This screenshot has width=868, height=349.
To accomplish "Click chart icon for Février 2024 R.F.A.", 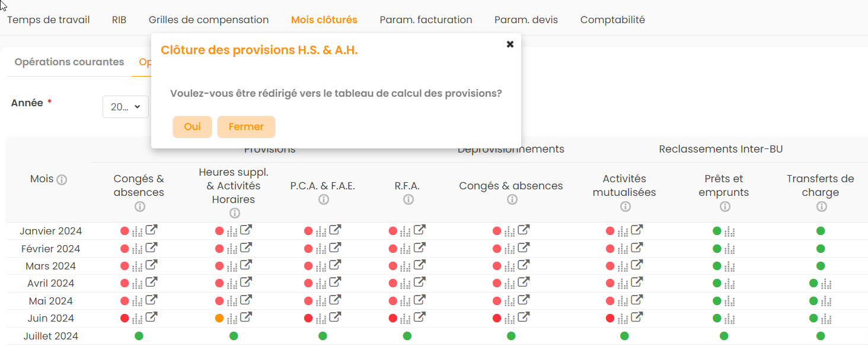I will coord(406,249).
